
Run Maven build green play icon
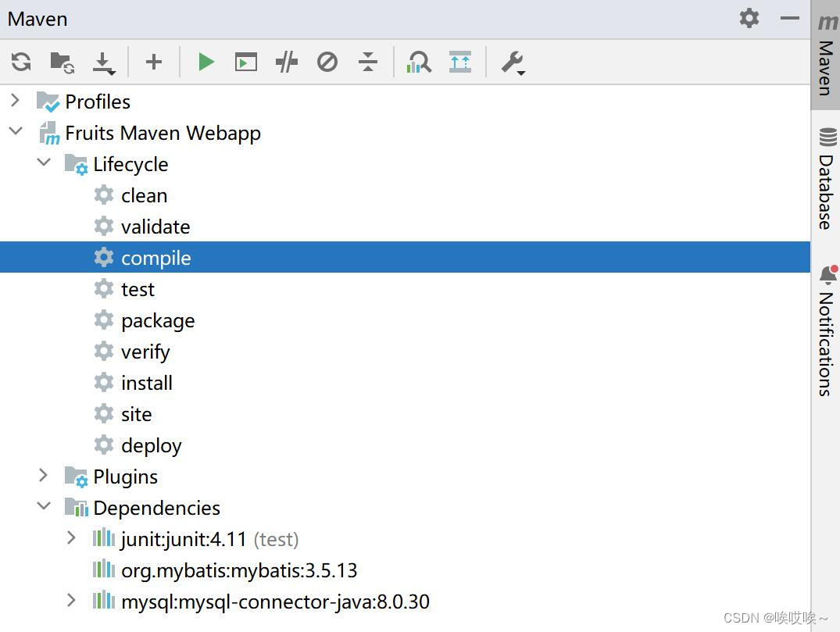206,62
